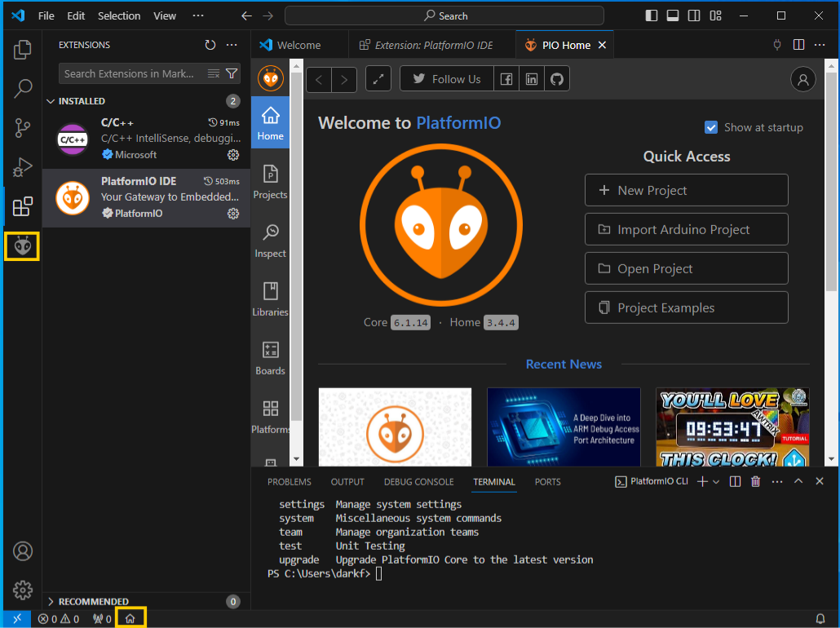Split the editor right
The image size is (840, 628).
tap(798, 45)
